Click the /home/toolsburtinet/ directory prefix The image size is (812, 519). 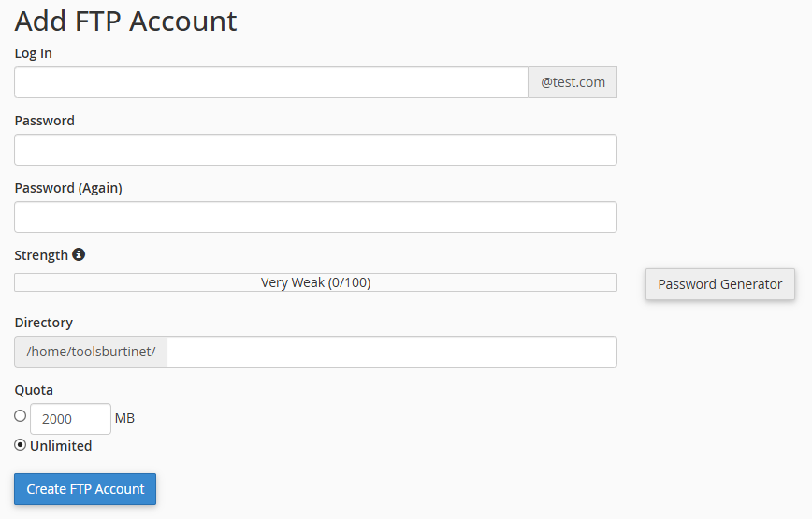pos(91,352)
